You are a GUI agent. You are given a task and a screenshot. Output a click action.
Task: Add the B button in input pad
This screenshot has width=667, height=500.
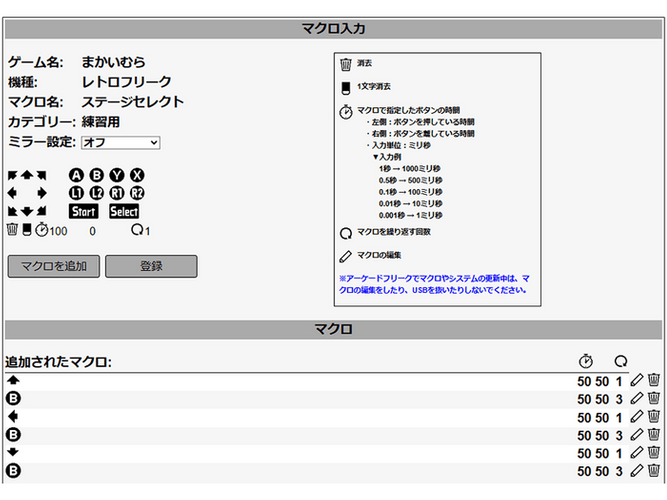pyautogui.click(x=97, y=175)
